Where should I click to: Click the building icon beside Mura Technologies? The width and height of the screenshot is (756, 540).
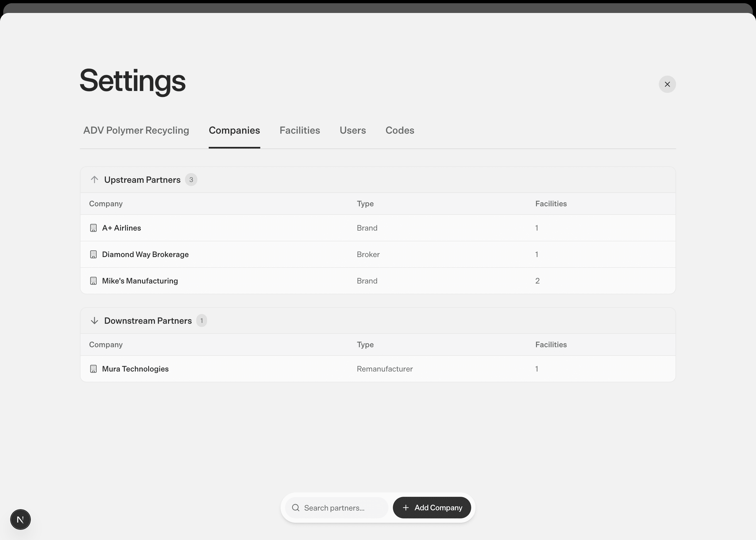point(93,369)
